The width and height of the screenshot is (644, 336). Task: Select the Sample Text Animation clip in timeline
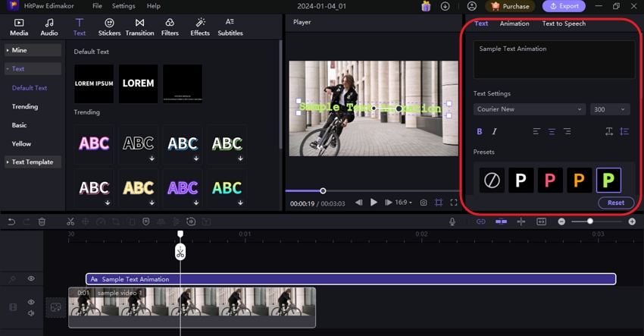[350, 279]
